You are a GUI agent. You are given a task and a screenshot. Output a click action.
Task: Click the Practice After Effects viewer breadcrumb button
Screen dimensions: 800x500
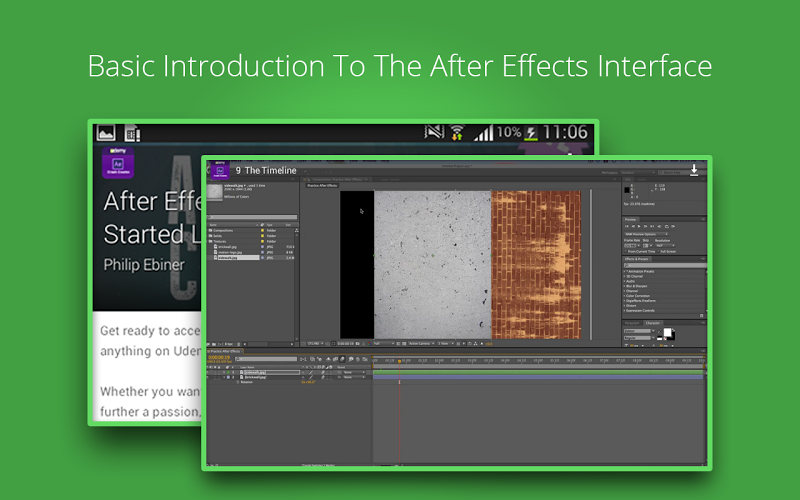pos(322,185)
